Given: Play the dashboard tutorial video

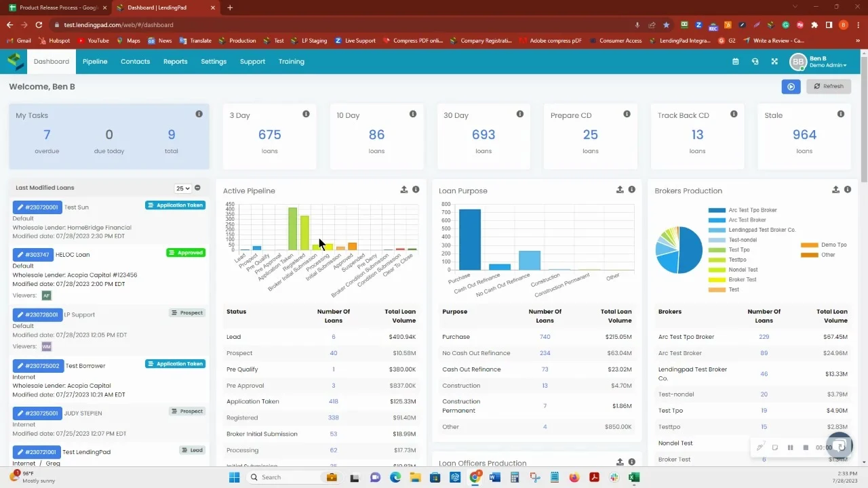Looking at the screenshot, I should (791, 86).
